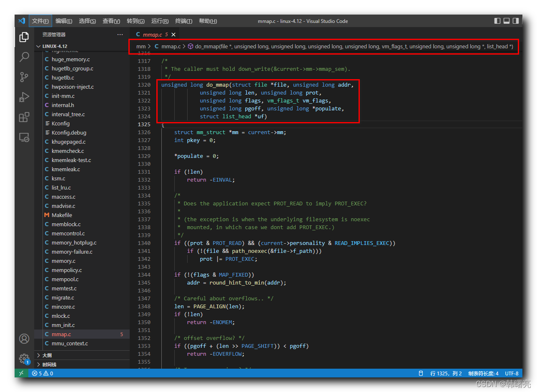537x392 pixels.
Task: Click the do_mmap function name on line 1320
Action: point(217,85)
